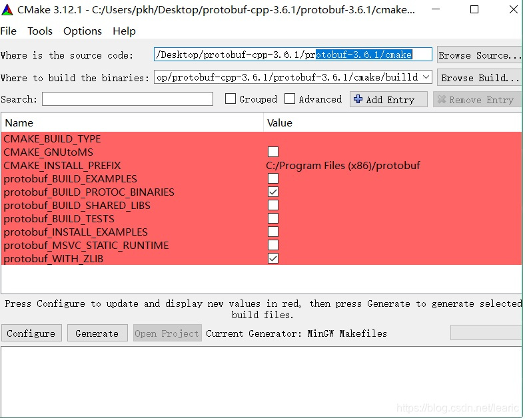The width and height of the screenshot is (525, 420).
Task: Select protobuf_BUILD_SHARED_LIBS entry name
Action: 77,206
